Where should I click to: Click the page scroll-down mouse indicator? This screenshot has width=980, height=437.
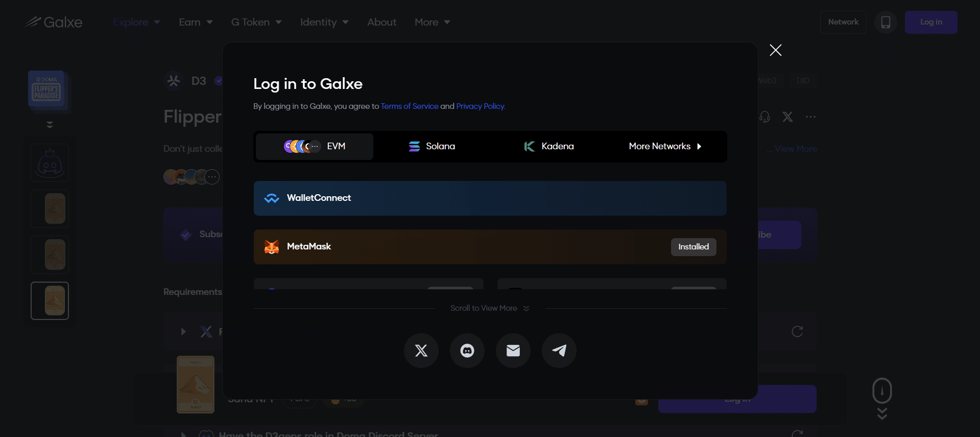pos(882,399)
